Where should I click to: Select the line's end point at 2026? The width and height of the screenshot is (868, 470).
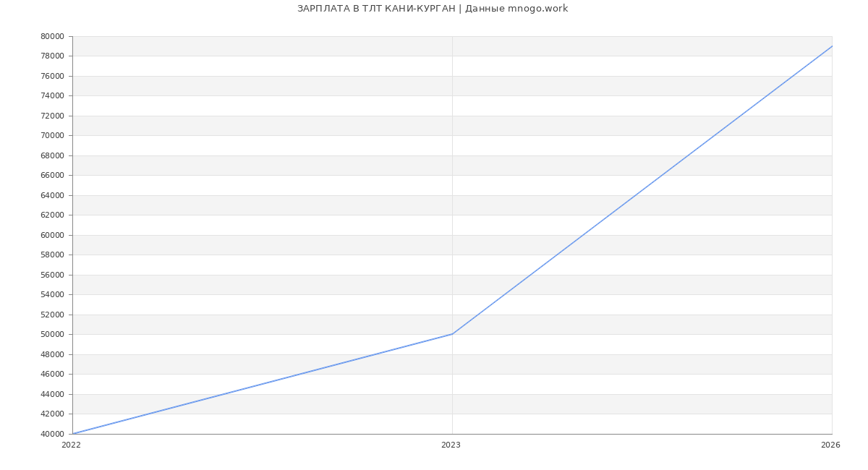(832, 46)
